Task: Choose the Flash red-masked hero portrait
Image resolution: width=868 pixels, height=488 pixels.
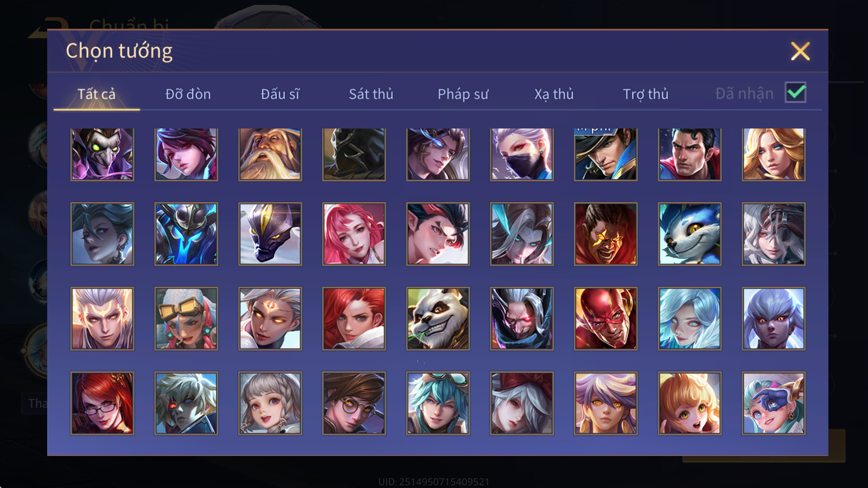Action: click(605, 318)
